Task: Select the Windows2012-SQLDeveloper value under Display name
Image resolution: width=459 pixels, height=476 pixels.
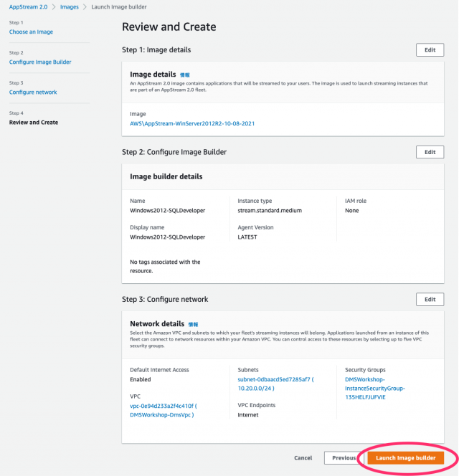Action: click(x=168, y=237)
